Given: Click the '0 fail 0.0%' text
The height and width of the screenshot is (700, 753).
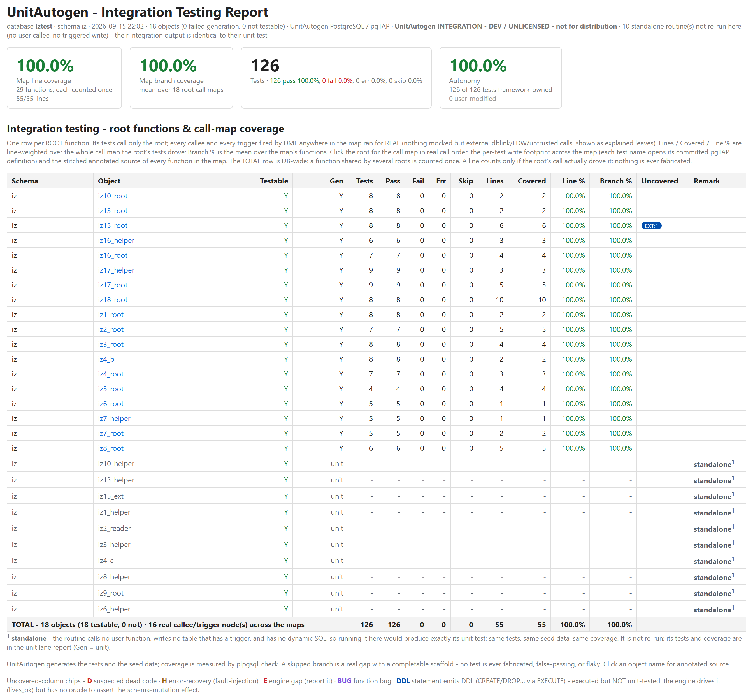Looking at the screenshot, I should pos(337,81).
